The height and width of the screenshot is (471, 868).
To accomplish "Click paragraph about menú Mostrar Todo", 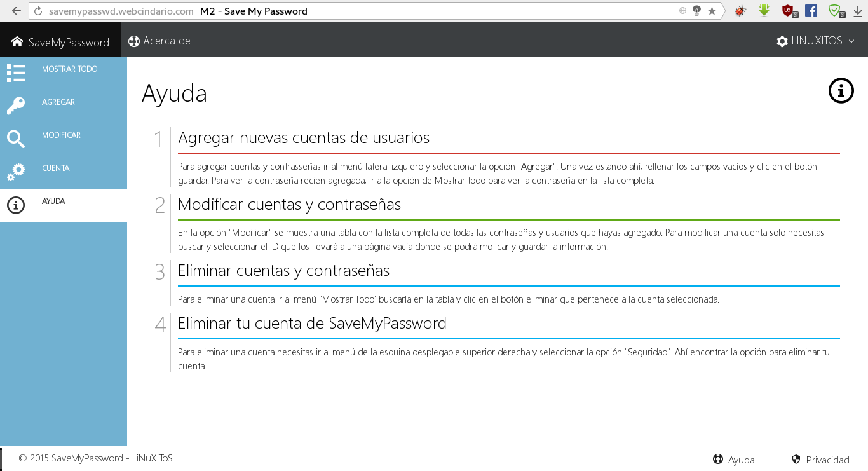I will point(449,299).
